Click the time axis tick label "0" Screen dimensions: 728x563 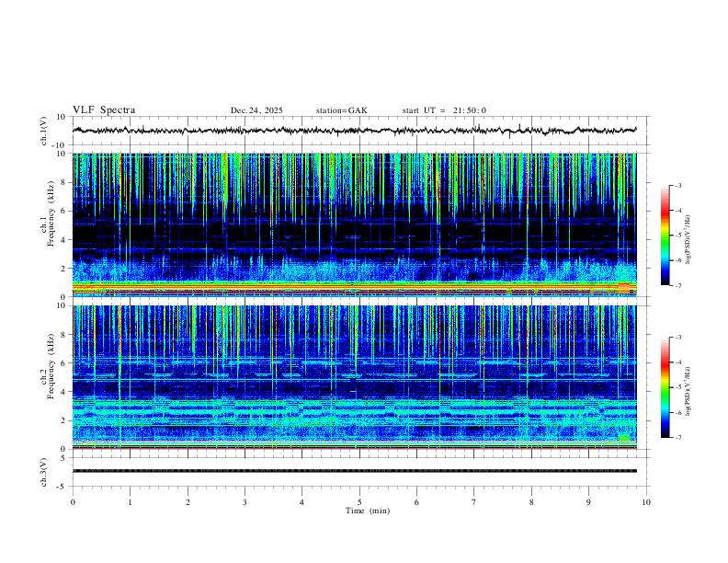pyautogui.click(x=73, y=502)
